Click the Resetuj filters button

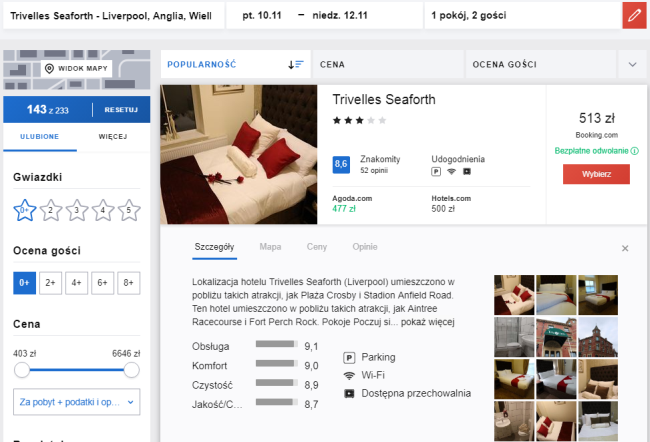tap(121, 109)
